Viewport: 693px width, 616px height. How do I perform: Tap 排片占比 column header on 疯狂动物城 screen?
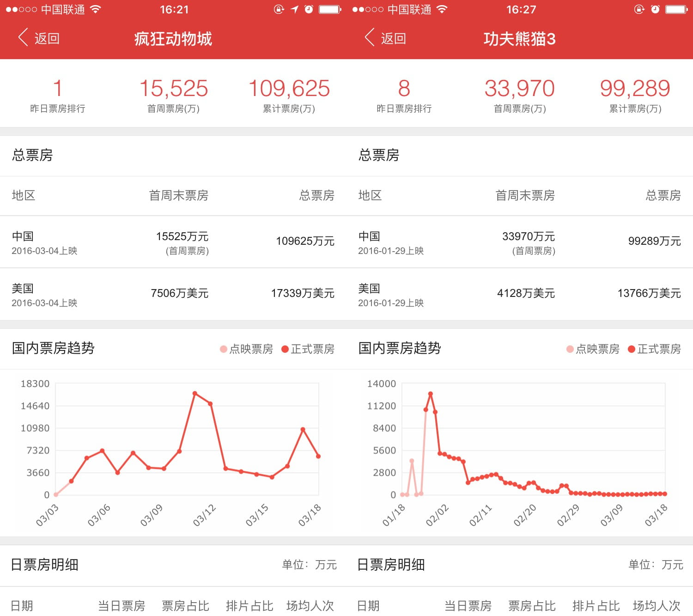pos(249,606)
